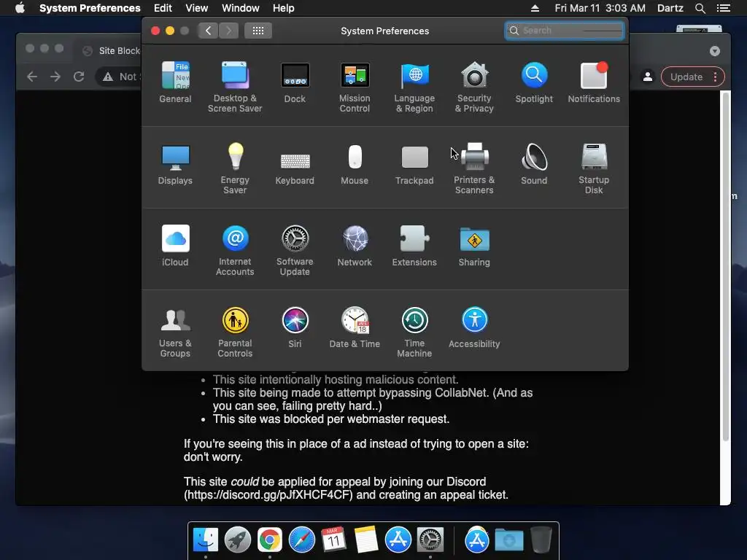Open Notes from the Dock
Screen dimensions: 747x560
pos(366,540)
